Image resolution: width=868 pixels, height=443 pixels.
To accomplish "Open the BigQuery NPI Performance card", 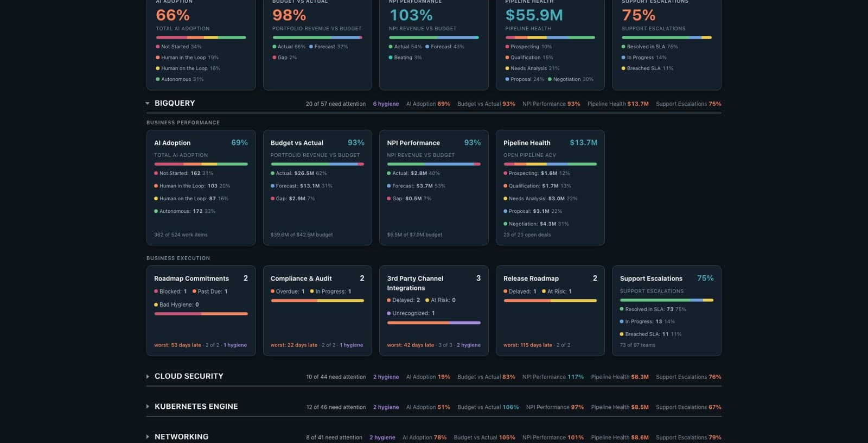I will 434,187.
